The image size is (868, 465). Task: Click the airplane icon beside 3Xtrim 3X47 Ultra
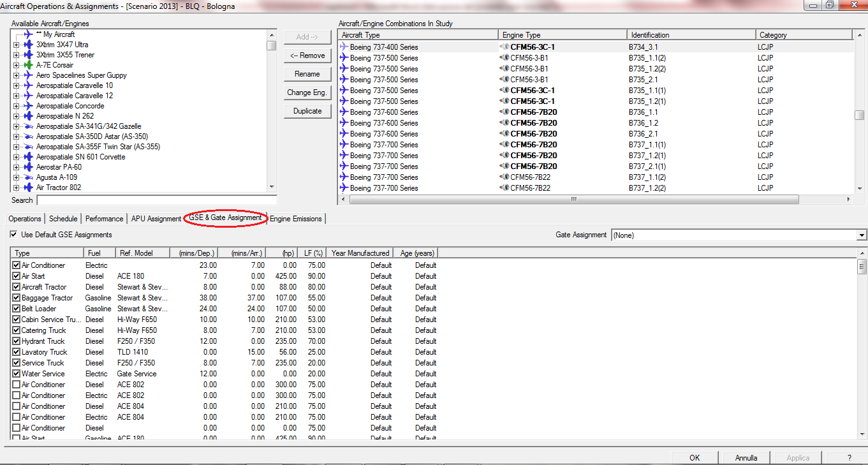tap(27, 45)
